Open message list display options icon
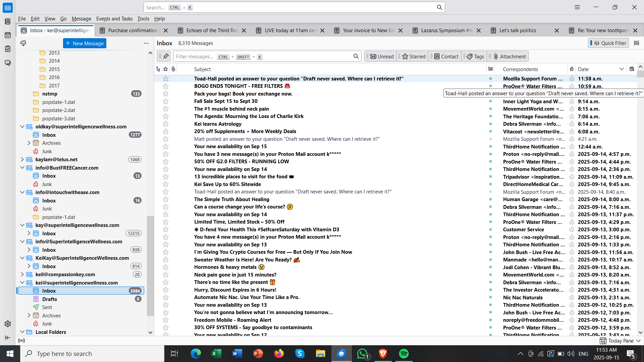 tap(636, 43)
